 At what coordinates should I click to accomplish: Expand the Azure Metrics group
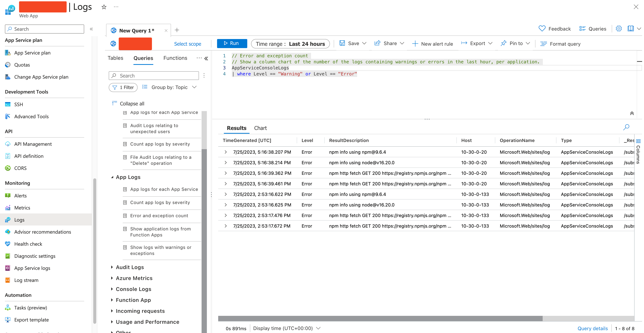pos(112,278)
